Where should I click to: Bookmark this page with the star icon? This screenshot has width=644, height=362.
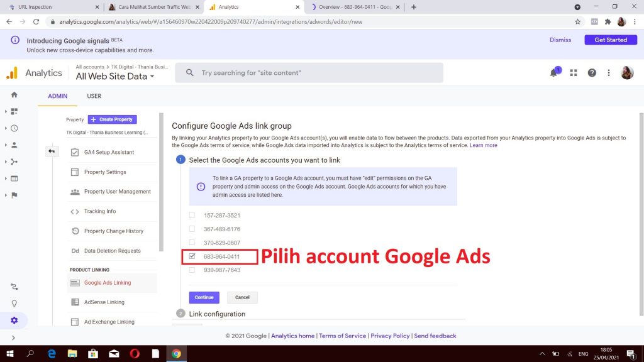click(577, 22)
